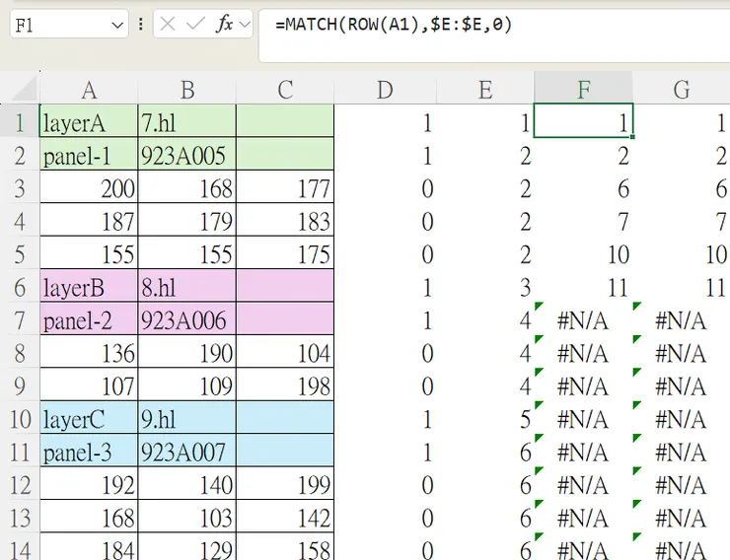The width and height of the screenshot is (730, 560).
Task: Select the row 6 header
Action: click(x=20, y=287)
